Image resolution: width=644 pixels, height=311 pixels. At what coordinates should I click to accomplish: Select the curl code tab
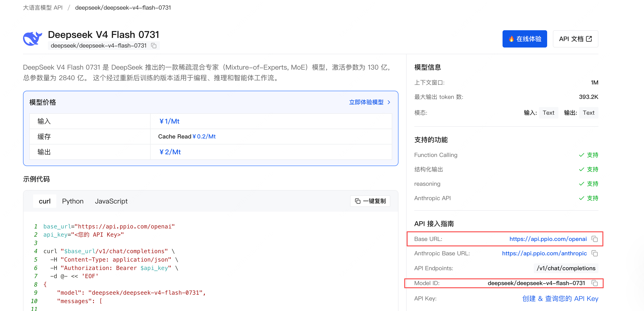[45, 201]
